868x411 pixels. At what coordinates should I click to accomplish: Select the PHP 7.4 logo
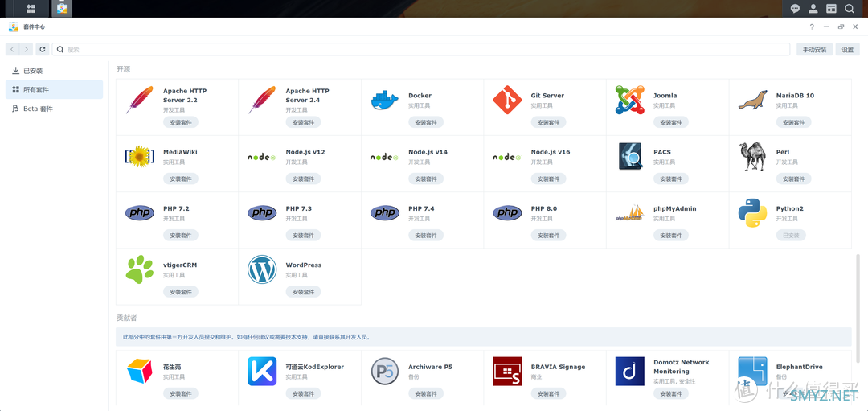(384, 213)
